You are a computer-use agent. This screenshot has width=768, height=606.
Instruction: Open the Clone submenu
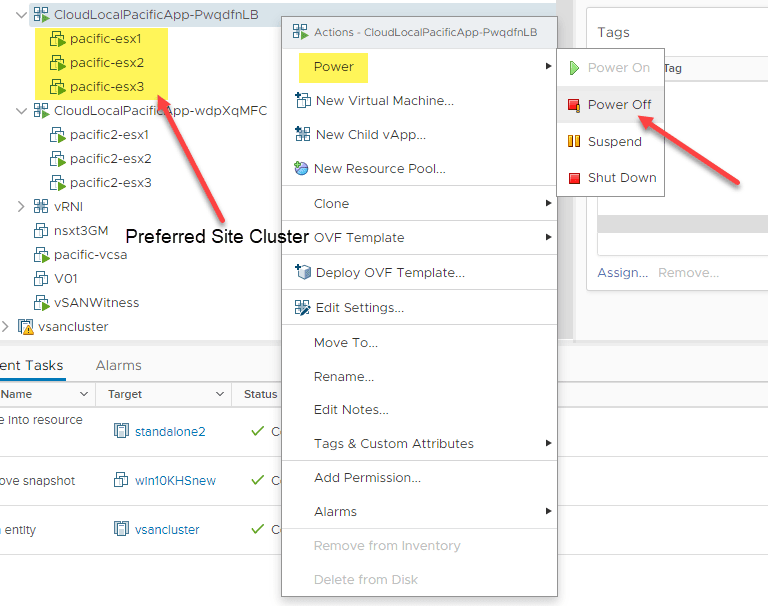[331, 203]
